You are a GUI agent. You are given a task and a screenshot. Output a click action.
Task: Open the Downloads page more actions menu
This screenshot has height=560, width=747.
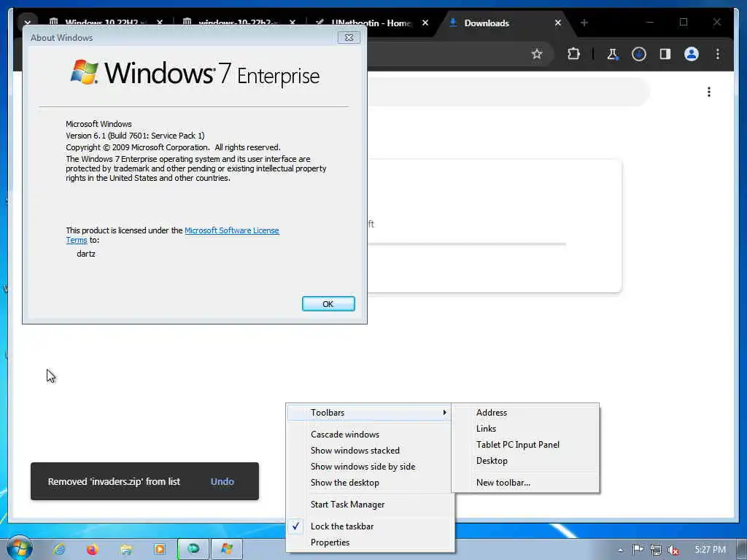709,91
